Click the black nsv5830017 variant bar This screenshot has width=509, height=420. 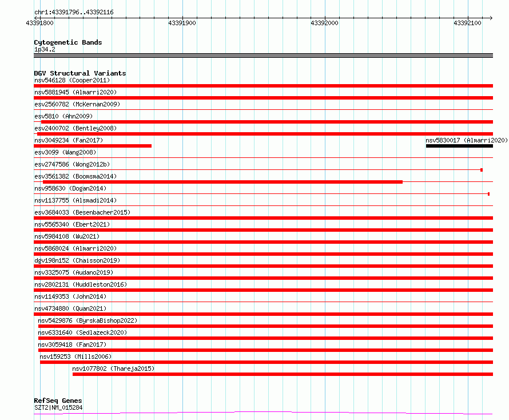[x=459, y=146]
